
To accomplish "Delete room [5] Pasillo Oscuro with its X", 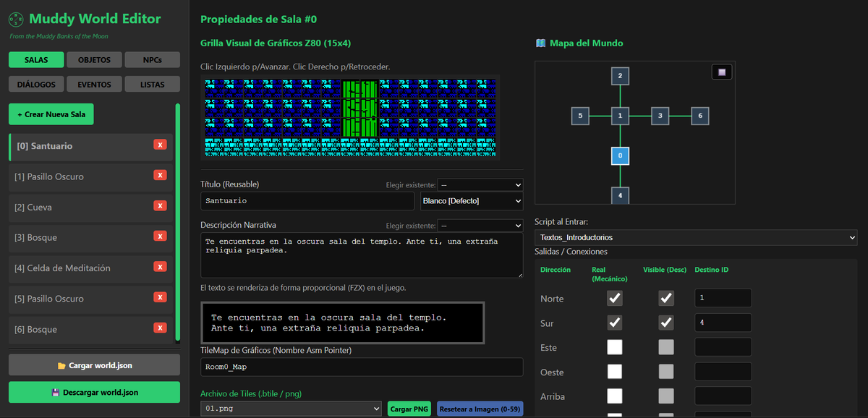I will click(161, 297).
